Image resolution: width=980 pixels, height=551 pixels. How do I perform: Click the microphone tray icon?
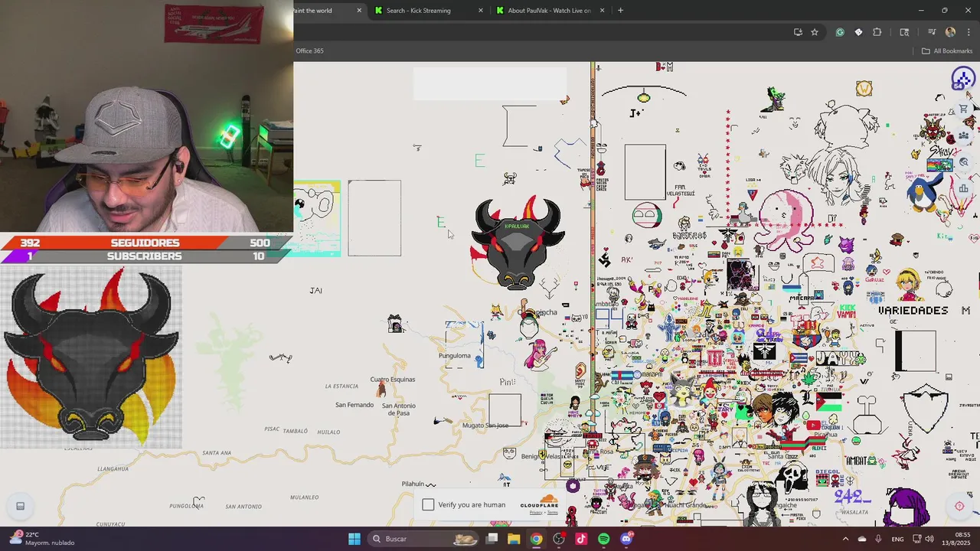pos(877,539)
